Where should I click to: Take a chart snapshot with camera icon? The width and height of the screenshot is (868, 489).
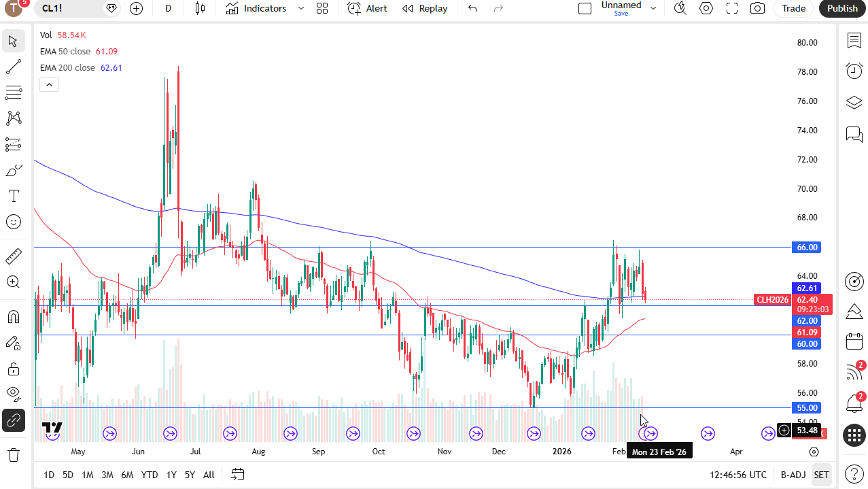757,8
